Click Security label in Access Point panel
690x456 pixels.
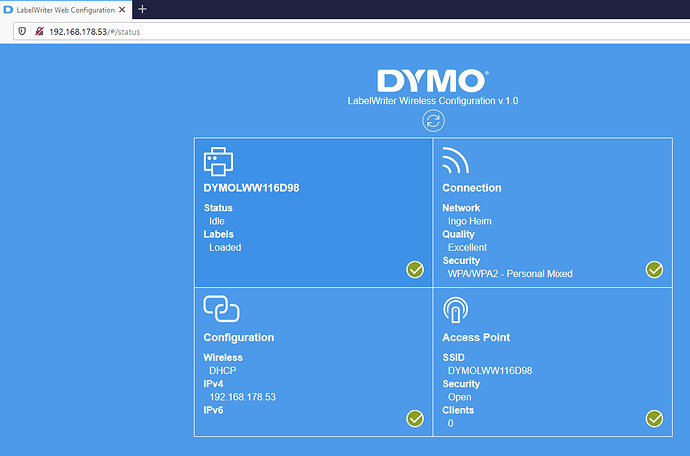461,384
